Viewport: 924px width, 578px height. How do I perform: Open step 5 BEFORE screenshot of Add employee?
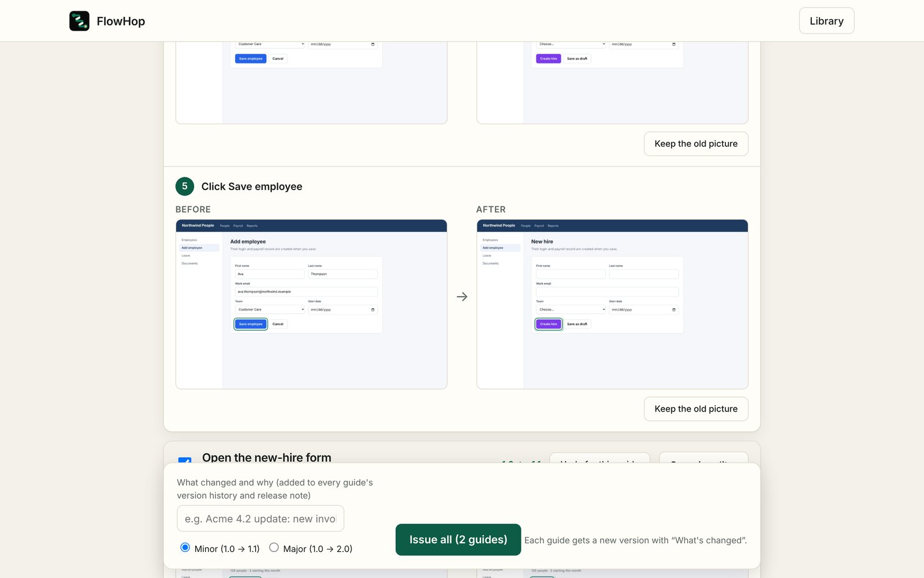click(311, 304)
